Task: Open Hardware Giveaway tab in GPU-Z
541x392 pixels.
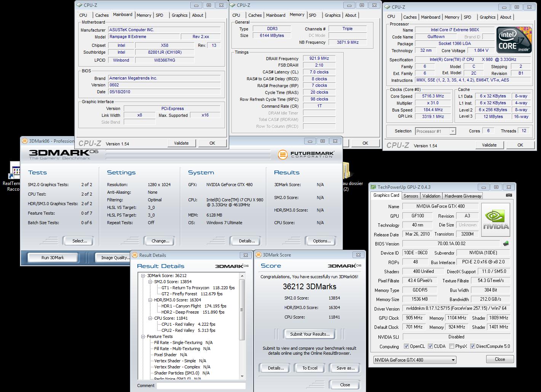Action: point(463,196)
